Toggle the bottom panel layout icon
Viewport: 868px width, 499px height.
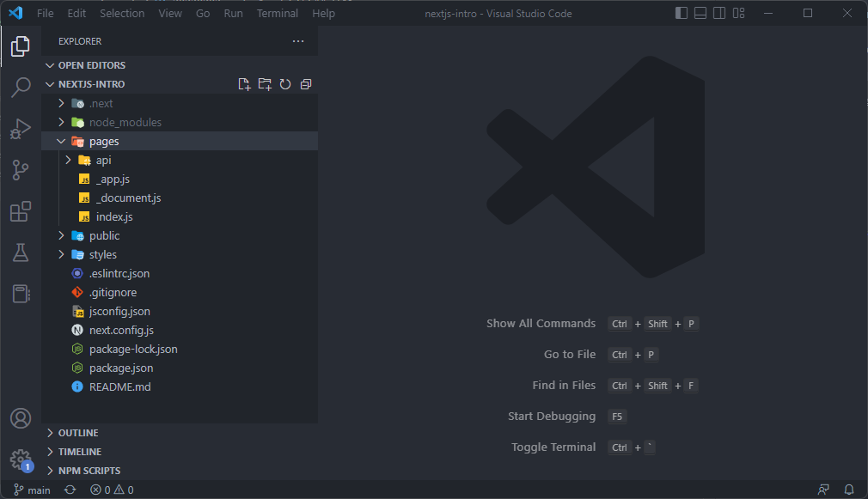pyautogui.click(x=700, y=13)
